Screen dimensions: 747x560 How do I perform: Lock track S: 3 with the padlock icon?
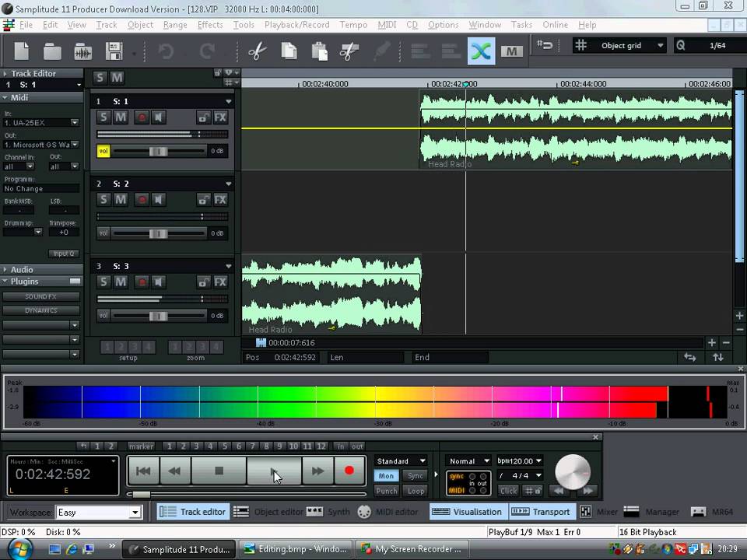point(203,282)
